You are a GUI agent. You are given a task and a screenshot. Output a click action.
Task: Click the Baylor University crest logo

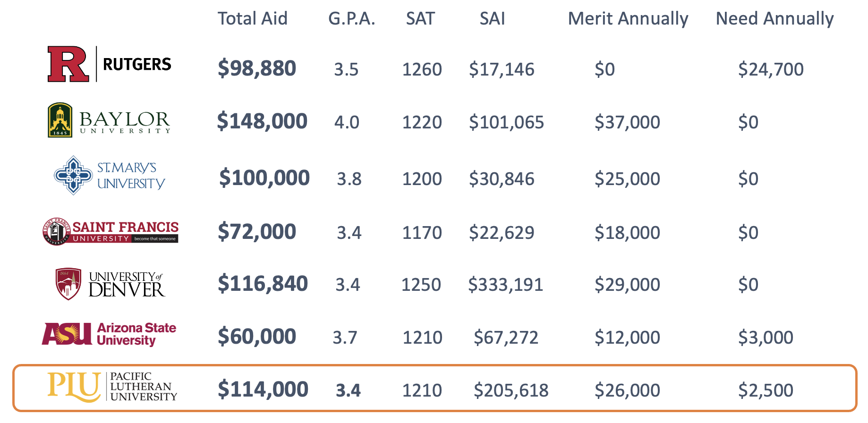[60, 120]
